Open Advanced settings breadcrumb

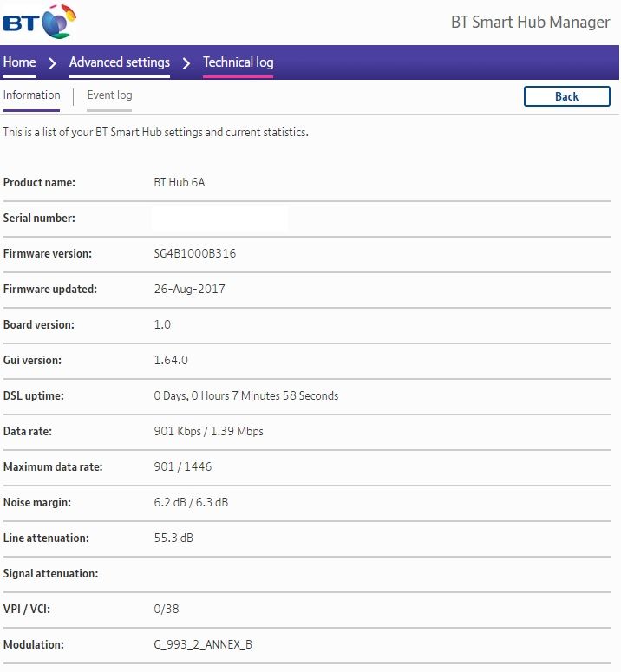120,62
